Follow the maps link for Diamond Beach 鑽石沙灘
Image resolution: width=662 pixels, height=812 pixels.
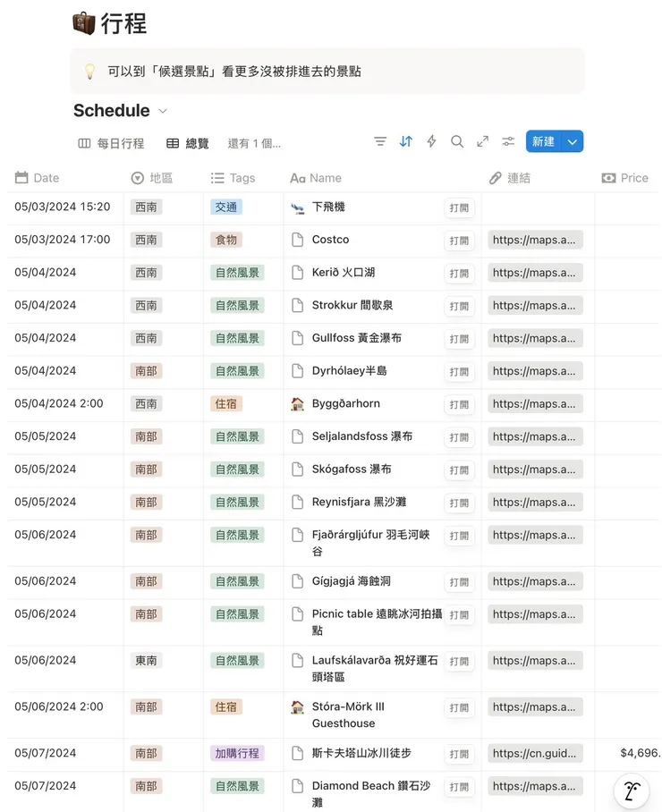pyautogui.click(x=535, y=786)
